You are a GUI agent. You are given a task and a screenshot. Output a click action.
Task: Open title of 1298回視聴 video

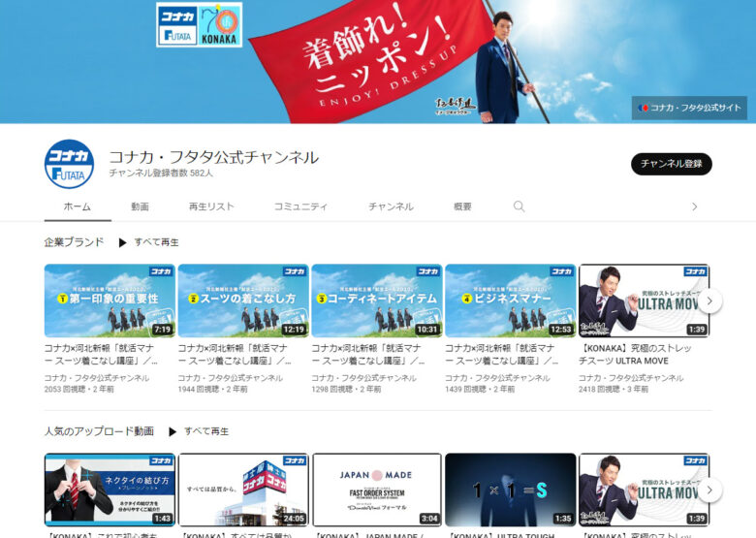click(368, 355)
